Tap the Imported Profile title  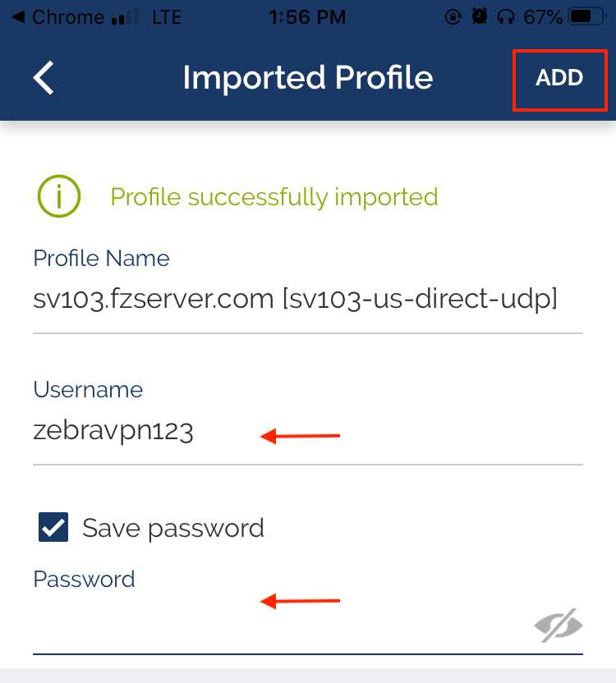pyautogui.click(x=308, y=78)
